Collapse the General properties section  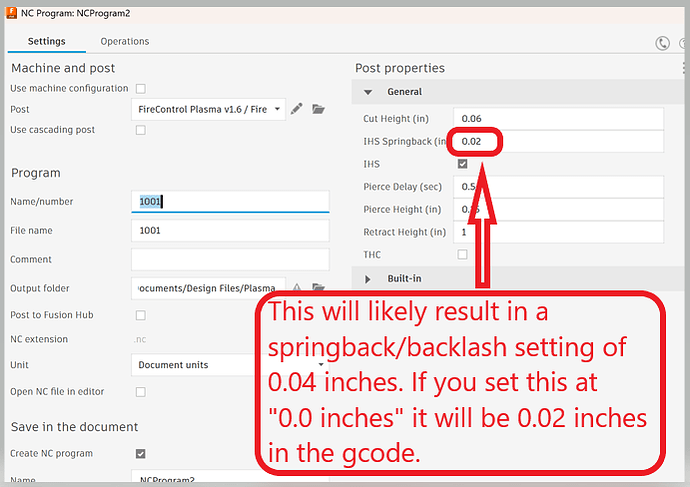pos(369,92)
